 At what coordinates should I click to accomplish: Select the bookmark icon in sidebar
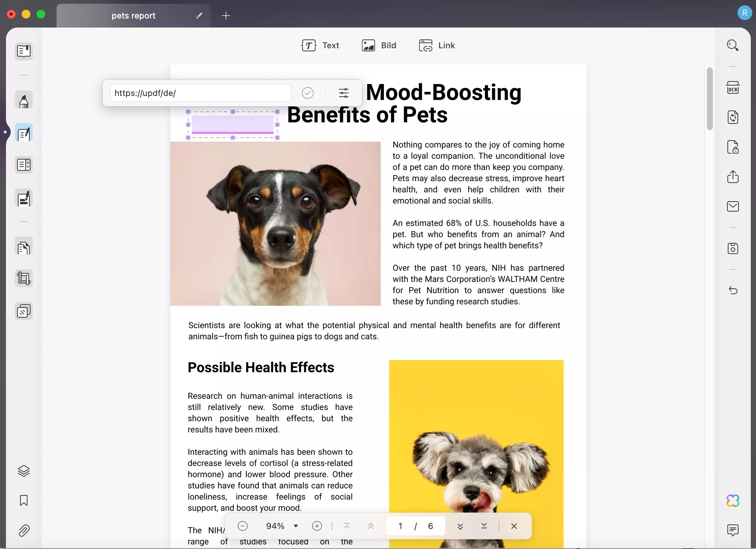pos(23,500)
